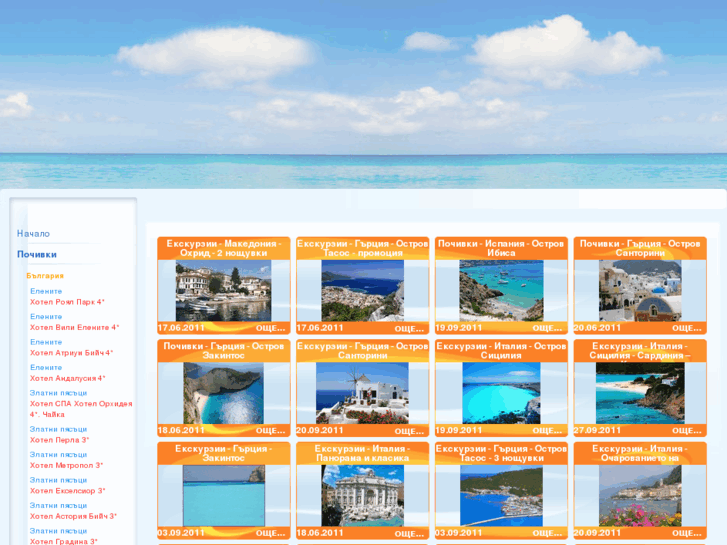Click още... on the Охрид card

270,328
